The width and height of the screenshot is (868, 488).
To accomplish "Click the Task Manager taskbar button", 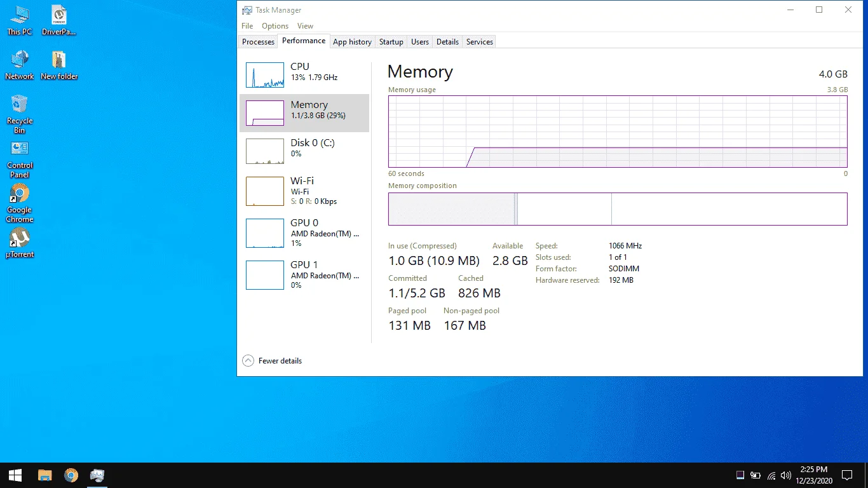I will (x=97, y=475).
